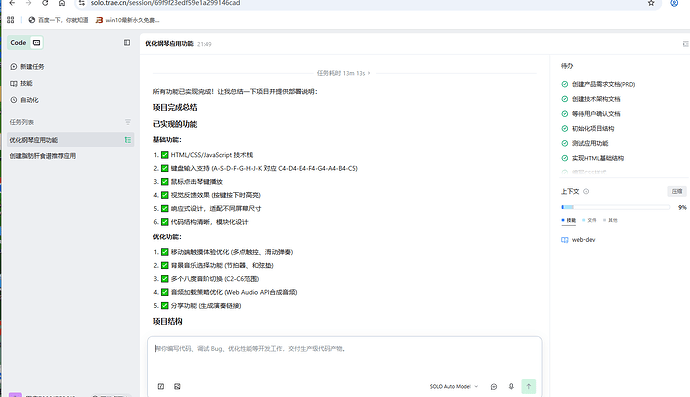Click the slash command icon below input
690x397 pixels.
tap(161, 386)
